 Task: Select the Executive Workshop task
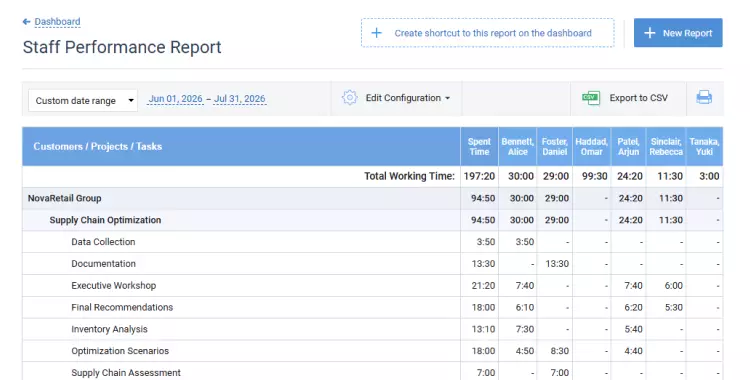pyautogui.click(x=113, y=286)
